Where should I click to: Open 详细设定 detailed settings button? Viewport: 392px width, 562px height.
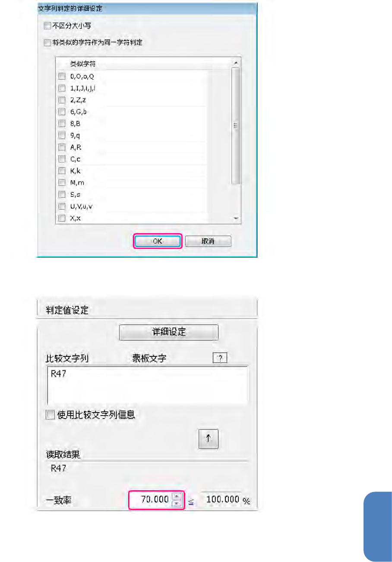click(169, 332)
